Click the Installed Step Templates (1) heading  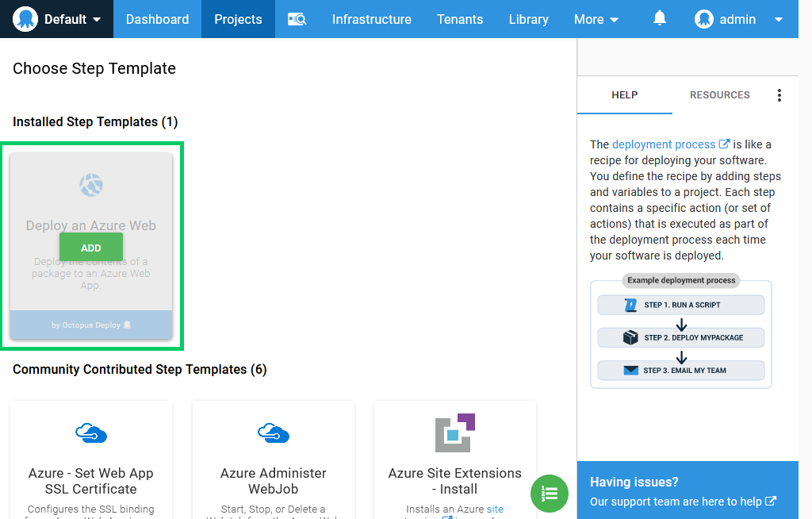coord(95,122)
